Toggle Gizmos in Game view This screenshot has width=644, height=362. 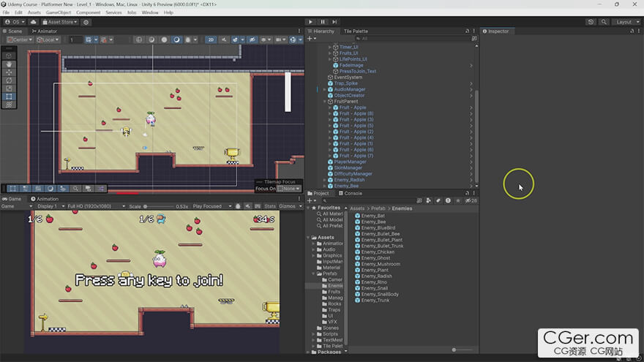tap(287, 206)
